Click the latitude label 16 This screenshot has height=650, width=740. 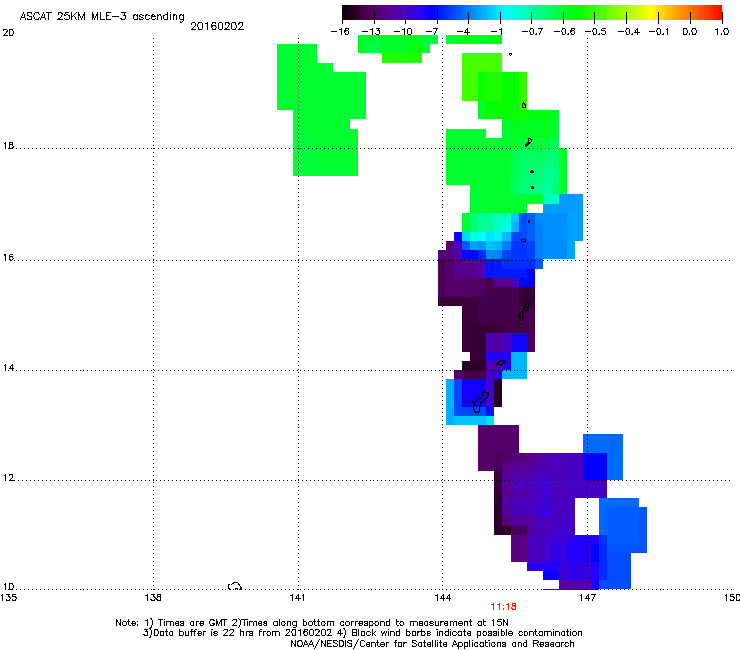coord(8,257)
